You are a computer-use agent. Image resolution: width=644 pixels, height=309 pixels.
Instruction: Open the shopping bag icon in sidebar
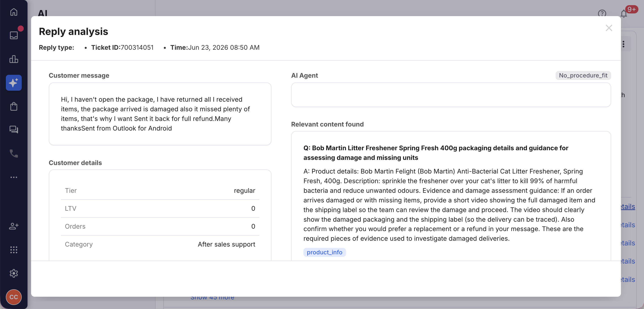pos(14,106)
